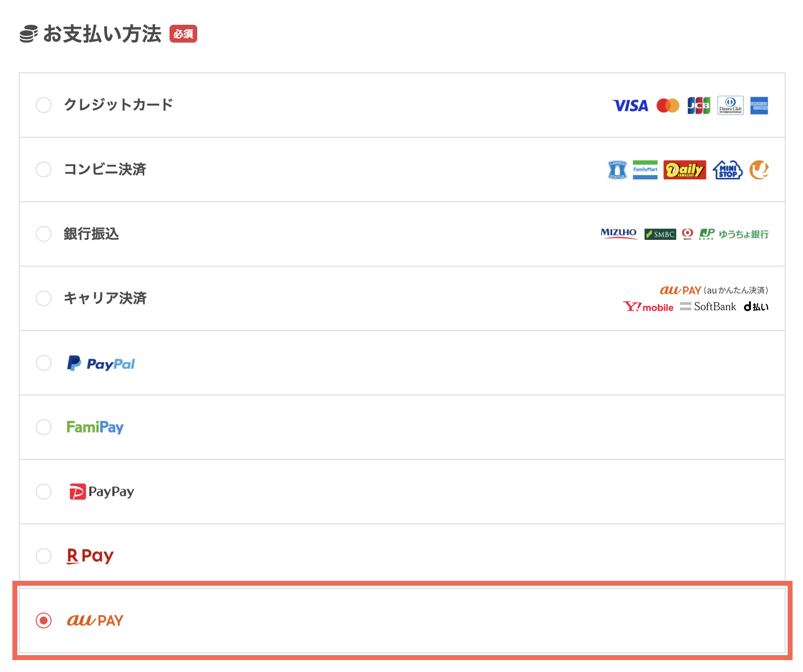Click the FamilyMart store logo
Screen dimensions: 803x672
click(x=645, y=170)
